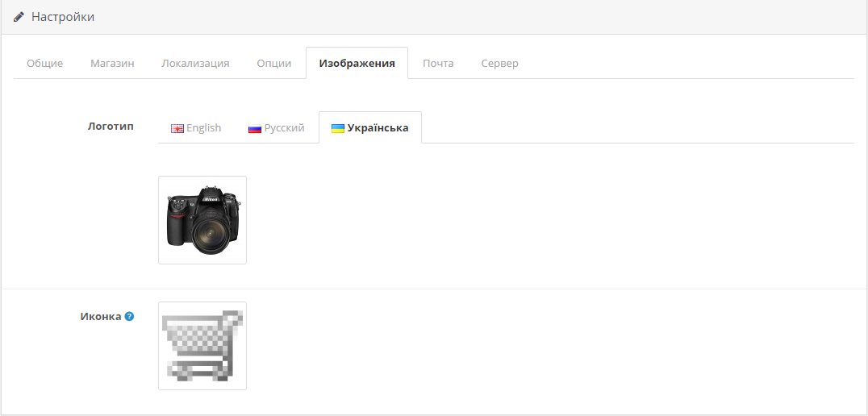Click the camera logo image thumbnail
The image size is (868, 416).
pyautogui.click(x=202, y=220)
